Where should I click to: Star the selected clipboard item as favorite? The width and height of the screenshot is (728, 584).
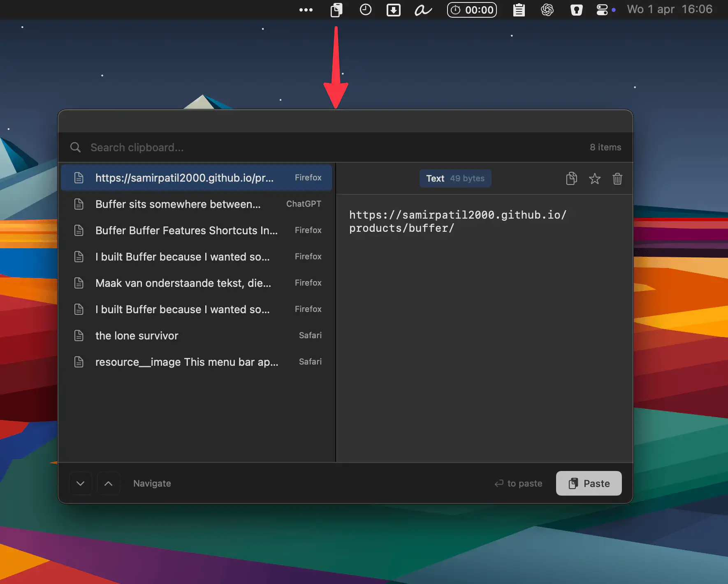coord(594,179)
